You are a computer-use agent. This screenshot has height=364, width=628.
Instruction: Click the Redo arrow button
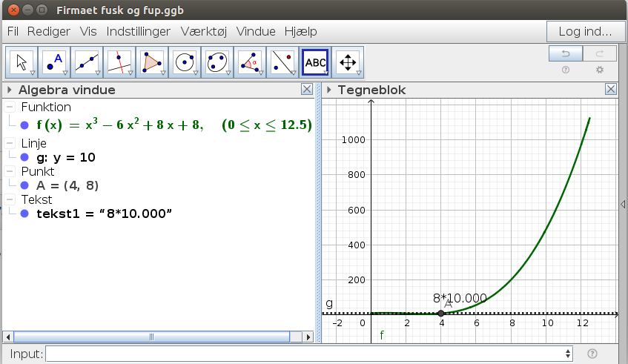(x=600, y=53)
